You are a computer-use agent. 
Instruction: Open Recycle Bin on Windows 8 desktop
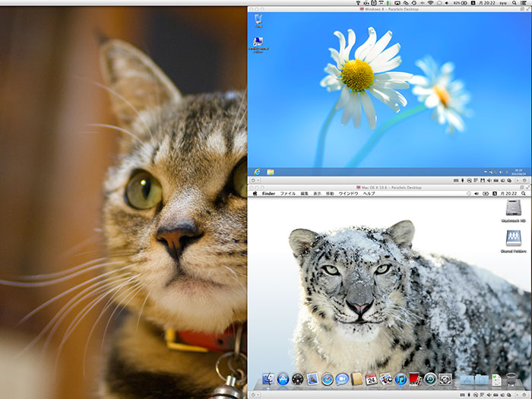258,21
